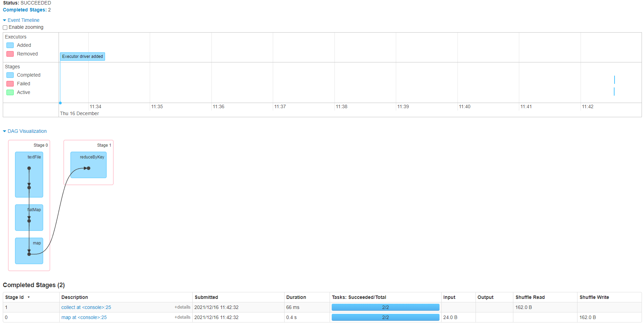644x327 pixels.
Task: Sort table by Stage Id column
Action: pos(15,297)
